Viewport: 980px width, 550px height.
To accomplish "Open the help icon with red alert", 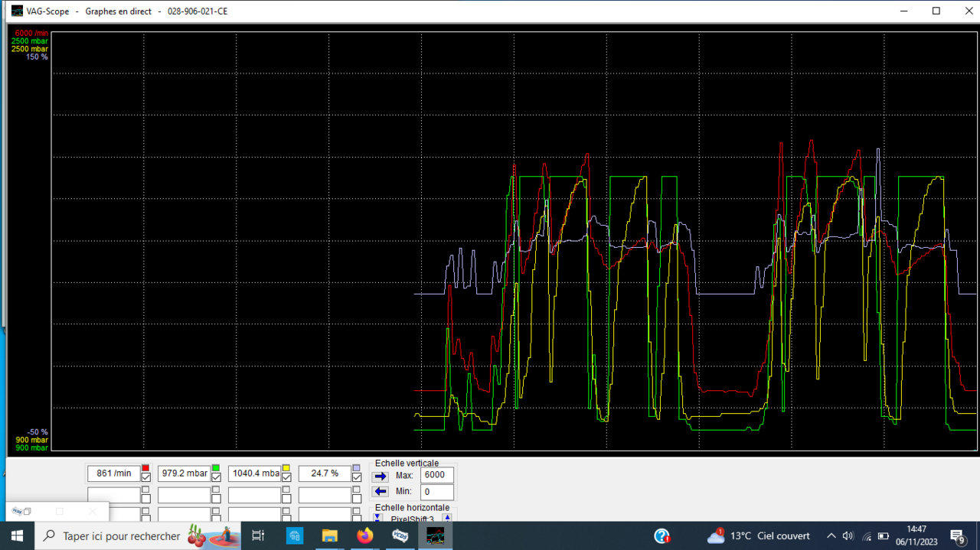I will pos(662,536).
